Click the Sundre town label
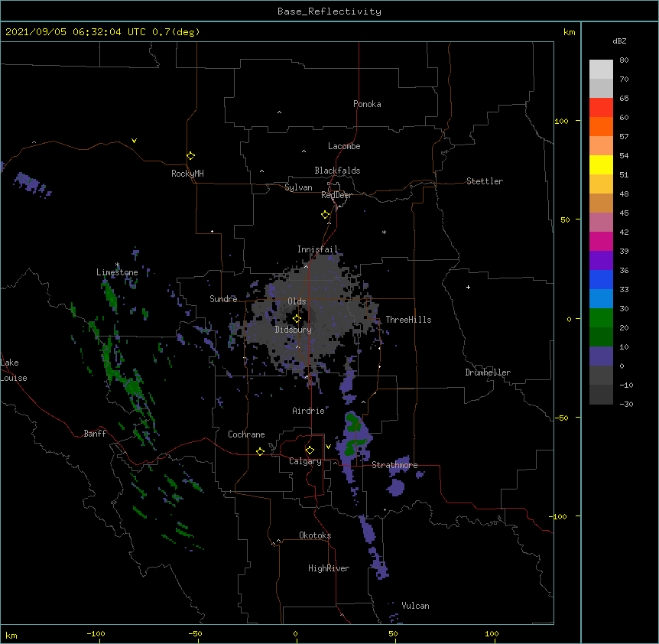Screen dimensions: 659x644 pos(223,299)
